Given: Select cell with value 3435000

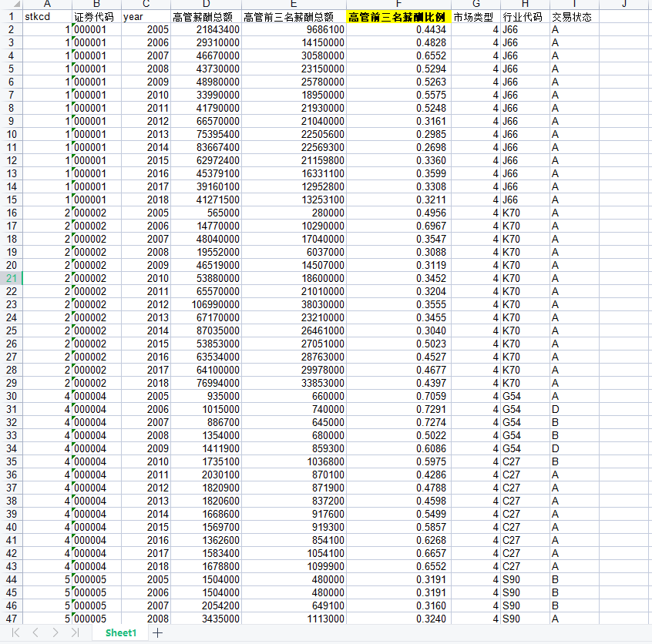Looking at the screenshot, I should coord(207,619).
